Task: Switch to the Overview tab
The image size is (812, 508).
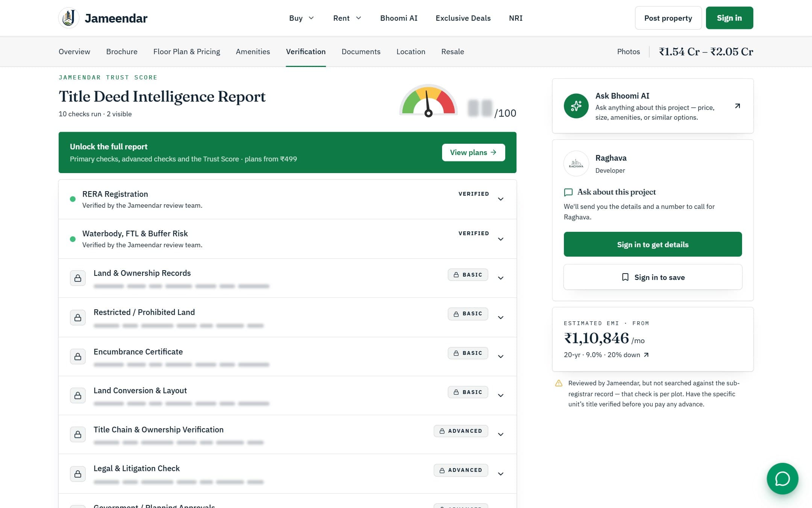Action: click(74, 52)
